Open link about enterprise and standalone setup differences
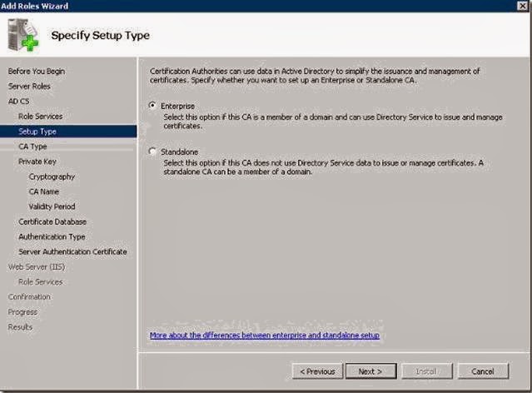532x393 pixels. point(265,336)
